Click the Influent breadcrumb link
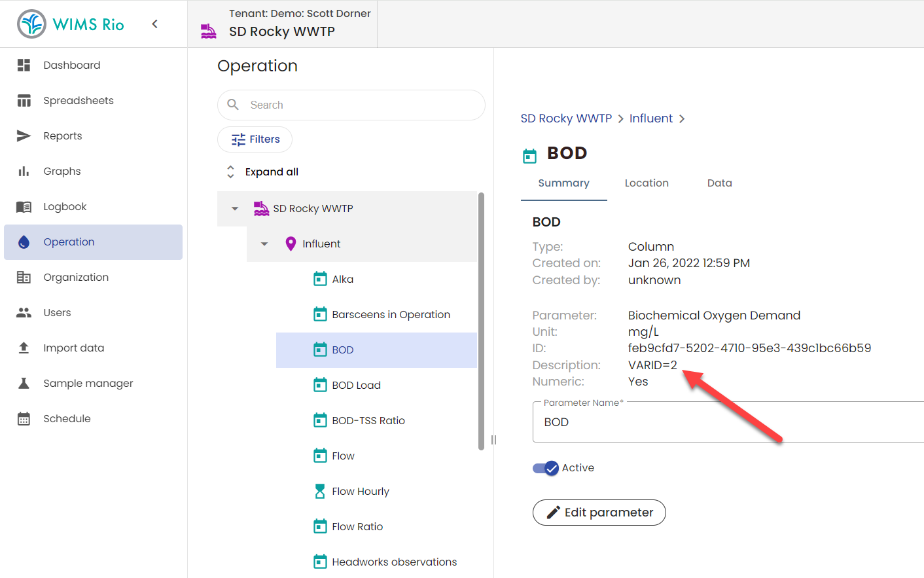924x578 pixels. pyautogui.click(x=650, y=118)
